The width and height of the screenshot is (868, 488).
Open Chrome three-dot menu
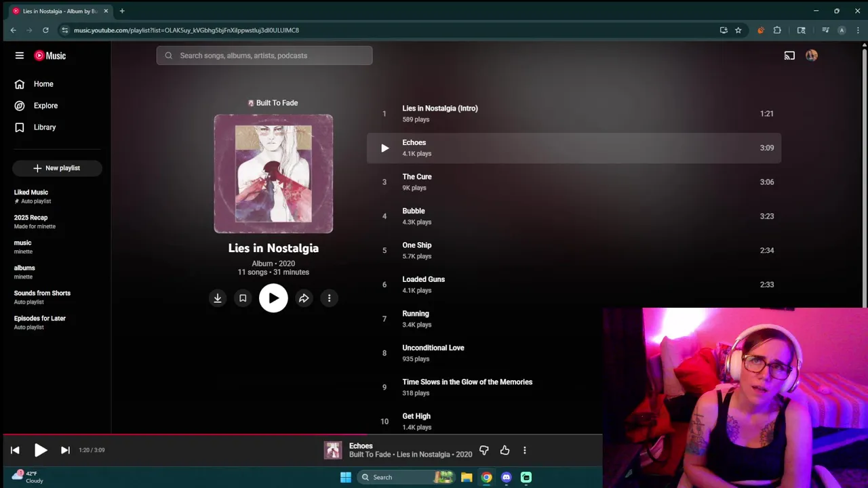[859, 30]
